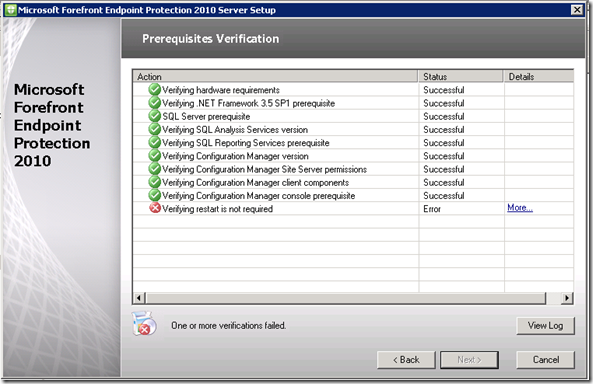The width and height of the screenshot is (593, 384).
Task: Select 'Verifying hardware requirements' row text
Action: tap(221, 90)
